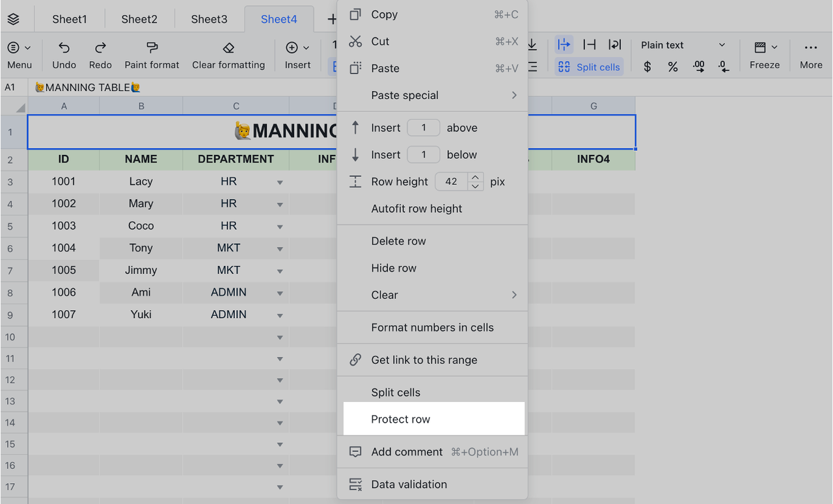The image size is (833, 504).
Task: Toggle text overflow wrapping mode
Action: [x=564, y=44]
